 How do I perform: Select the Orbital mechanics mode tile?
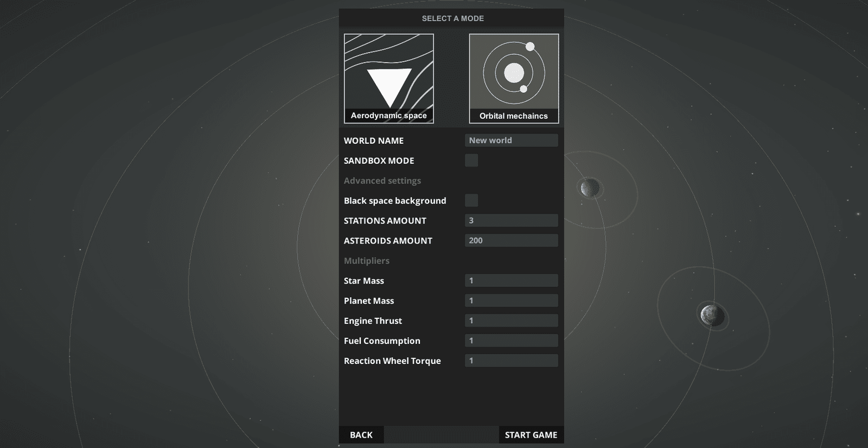pyautogui.click(x=514, y=79)
